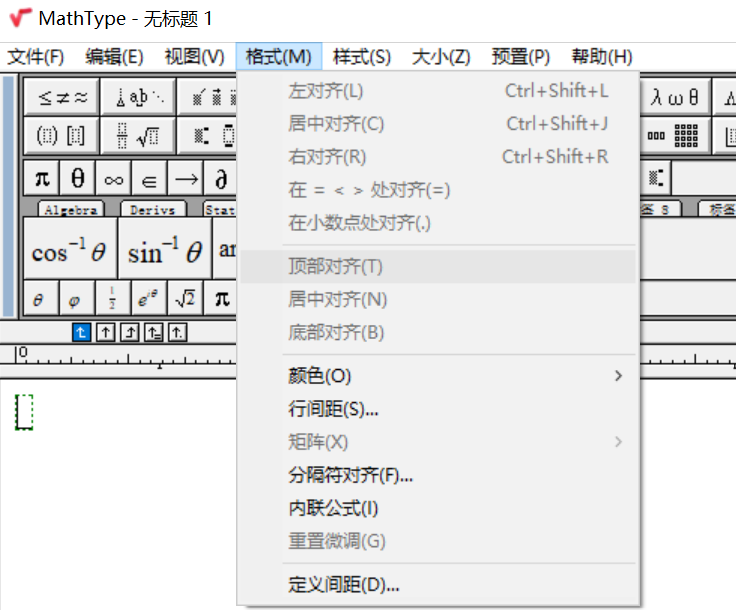The width and height of the screenshot is (736, 610).
Task: Open the subscript and superscript templates palette
Action: 207,136
